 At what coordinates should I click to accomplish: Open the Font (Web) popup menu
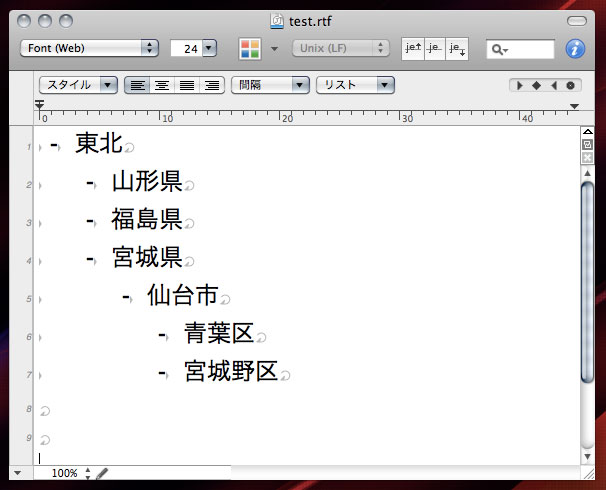point(89,48)
